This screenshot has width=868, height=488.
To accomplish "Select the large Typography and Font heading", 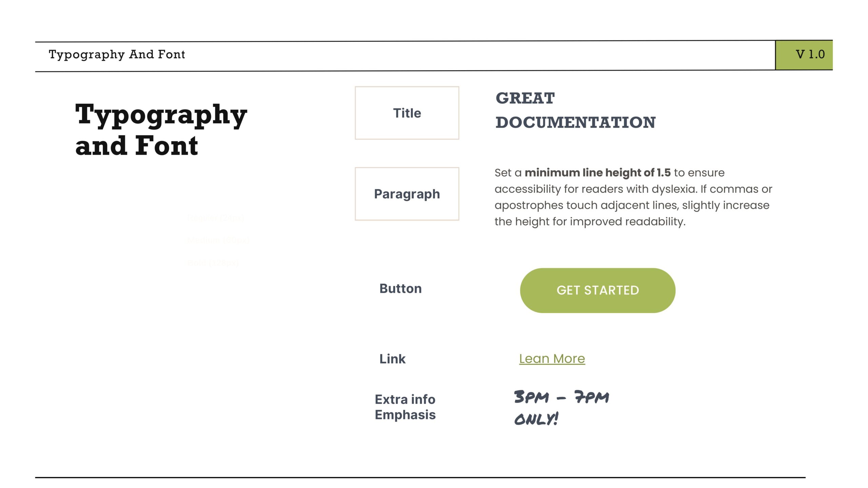I will click(x=161, y=130).
